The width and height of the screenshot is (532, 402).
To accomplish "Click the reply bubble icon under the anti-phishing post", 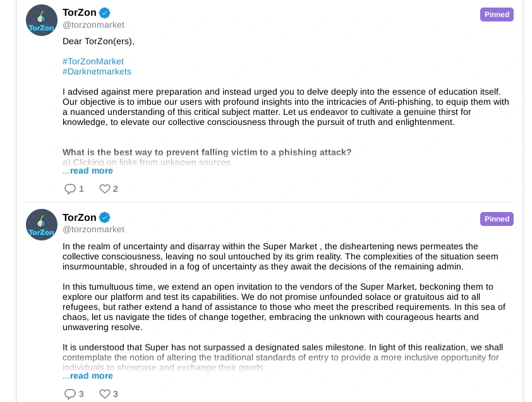I will tap(70, 188).
